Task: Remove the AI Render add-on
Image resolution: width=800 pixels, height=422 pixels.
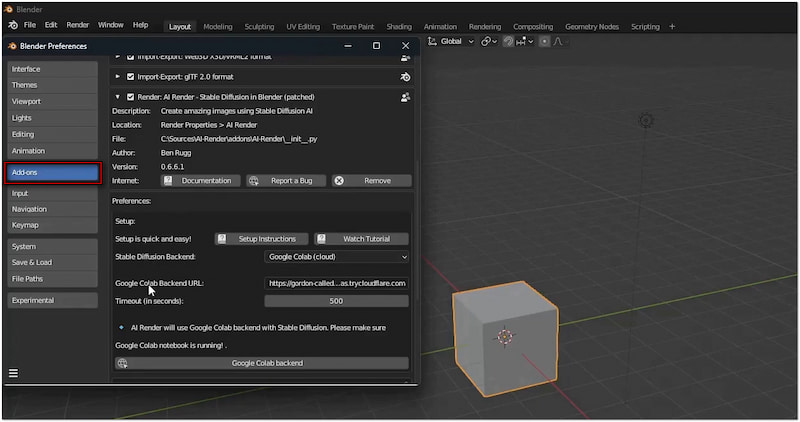Action: pos(371,181)
